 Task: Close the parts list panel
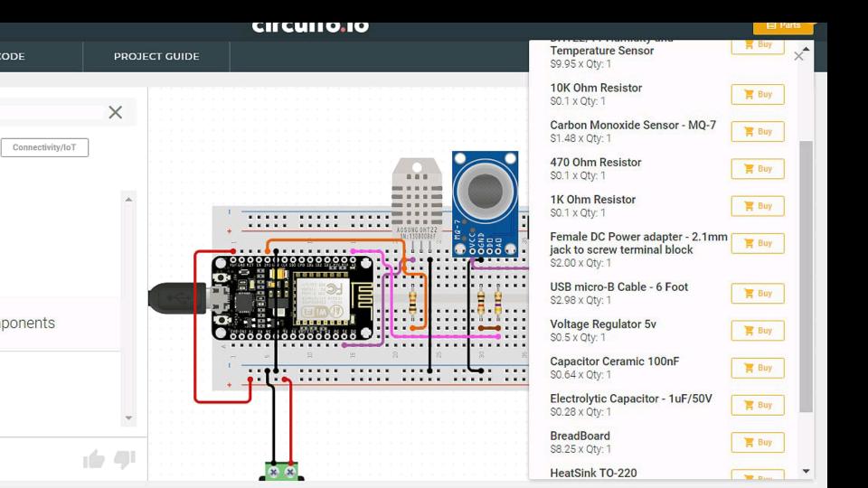click(x=798, y=57)
